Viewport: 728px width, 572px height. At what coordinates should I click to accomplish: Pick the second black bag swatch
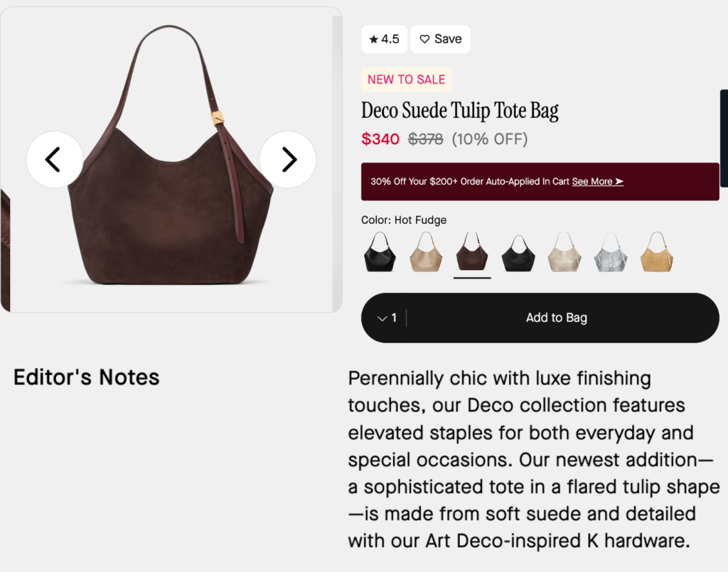coord(518,252)
